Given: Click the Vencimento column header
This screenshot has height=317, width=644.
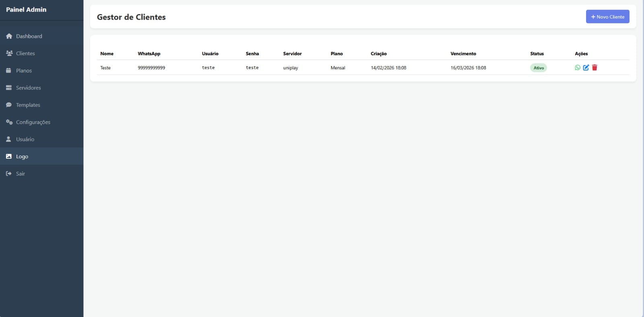Looking at the screenshot, I should (463, 54).
